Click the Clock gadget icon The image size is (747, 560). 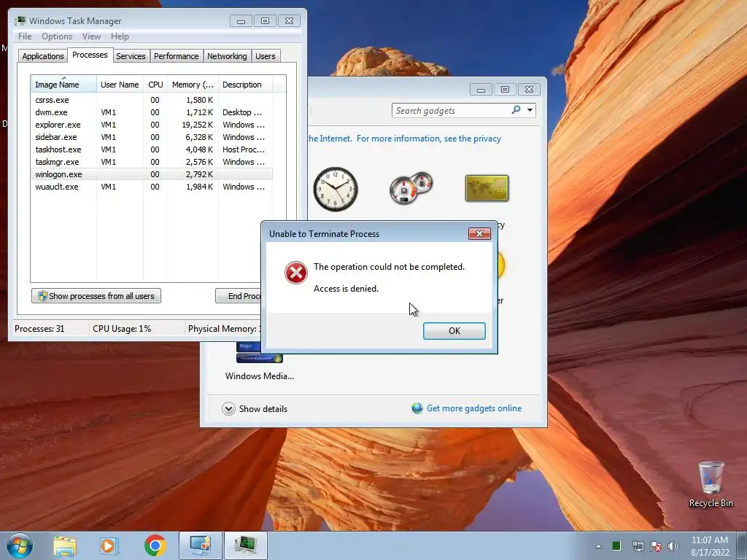pyautogui.click(x=336, y=189)
